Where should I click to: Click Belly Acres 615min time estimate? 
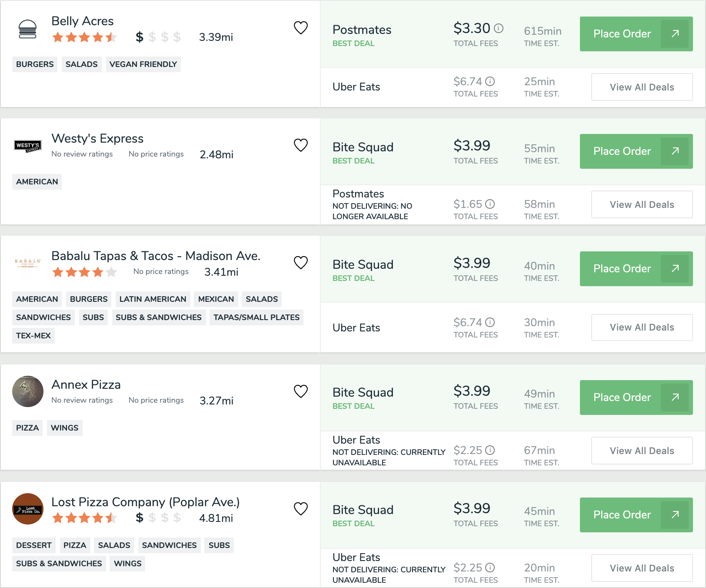pyautogui.click(x=543, y=31)
